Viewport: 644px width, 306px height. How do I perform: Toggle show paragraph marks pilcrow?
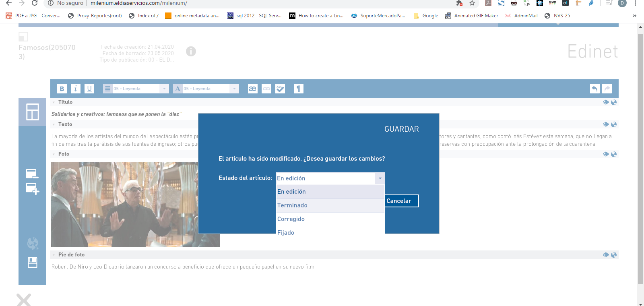coord(298,89)
